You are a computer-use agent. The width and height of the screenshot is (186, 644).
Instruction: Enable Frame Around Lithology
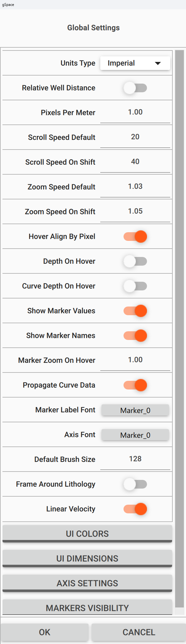(135, 484)
